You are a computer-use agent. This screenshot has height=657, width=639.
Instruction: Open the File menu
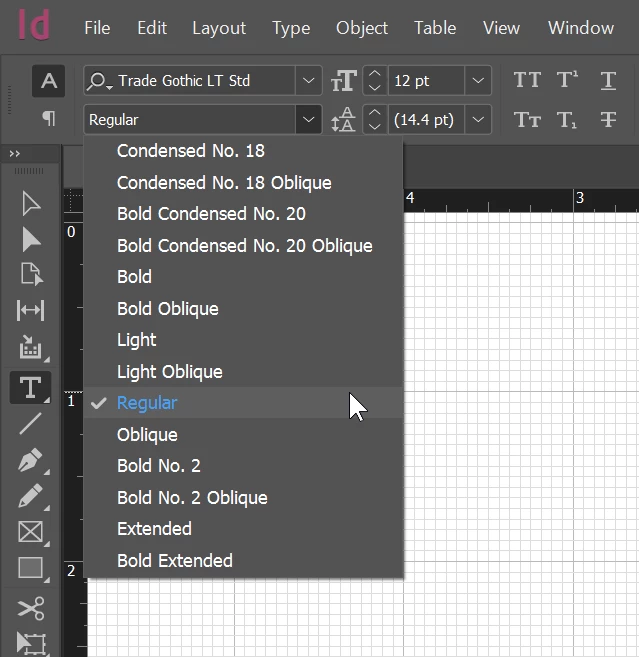[x=97, y=28]
